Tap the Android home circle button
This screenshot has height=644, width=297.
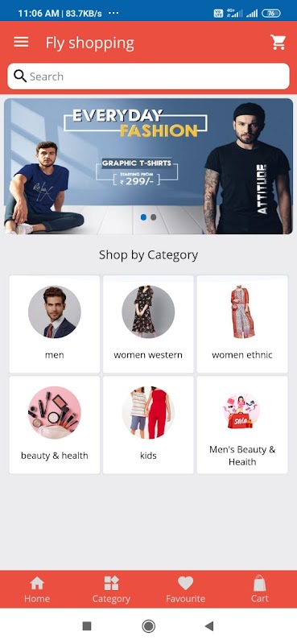[148, 626]
